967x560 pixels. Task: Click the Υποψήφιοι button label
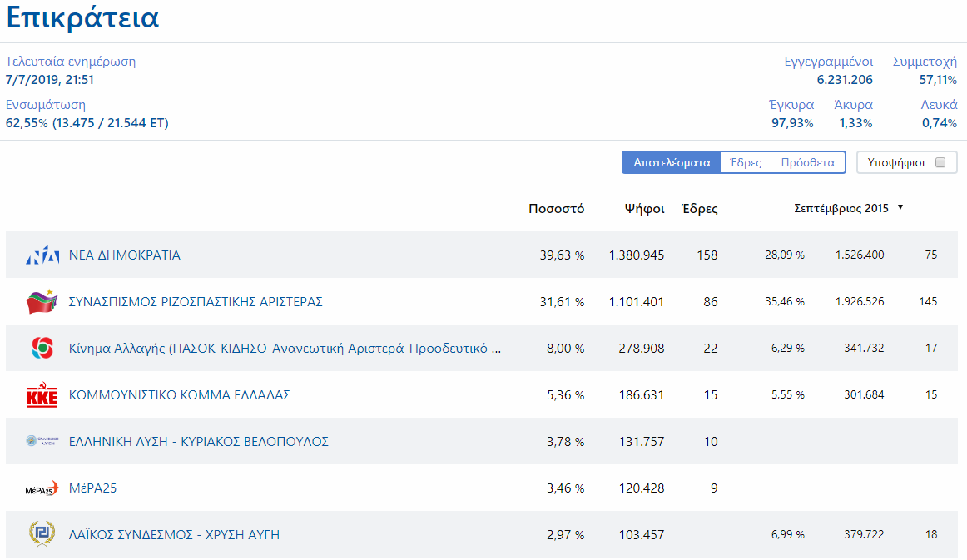(x=896, y=162)
